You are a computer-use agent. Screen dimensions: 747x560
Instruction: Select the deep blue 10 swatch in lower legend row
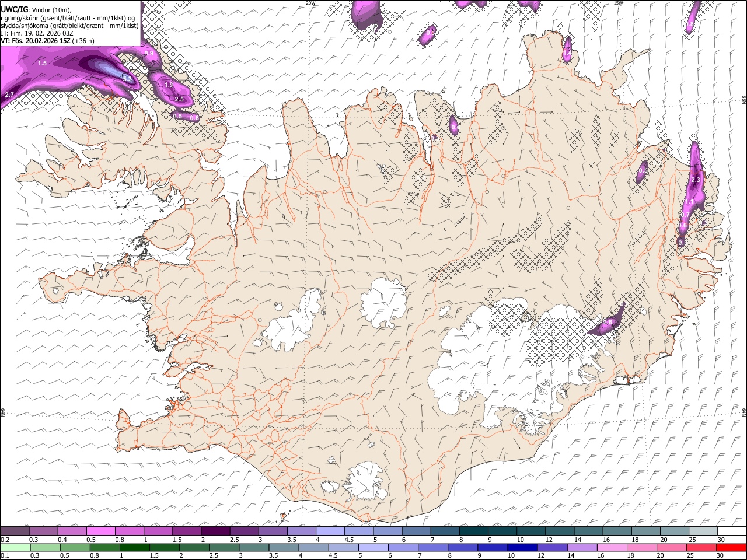[x=522, y=547]
